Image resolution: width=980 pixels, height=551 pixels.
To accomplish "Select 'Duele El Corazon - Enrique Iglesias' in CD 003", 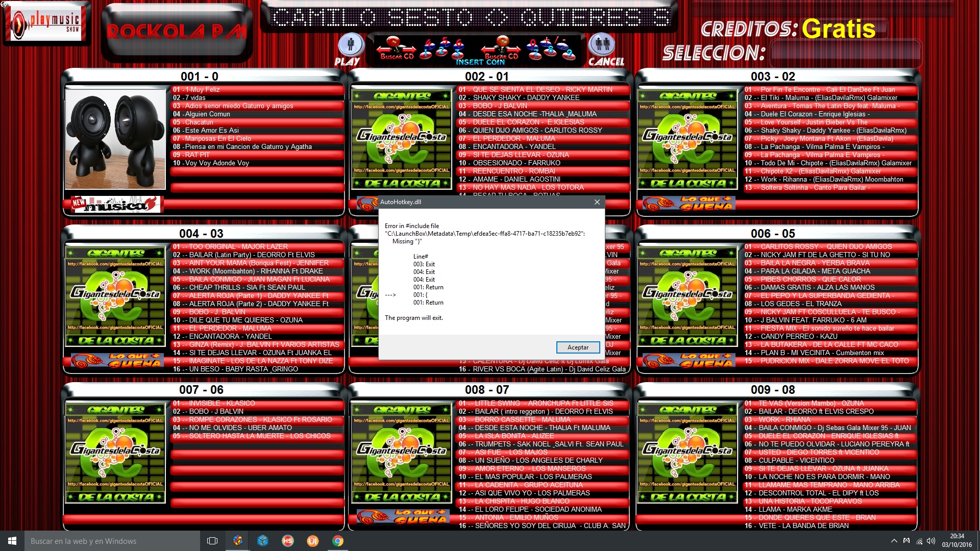I will tap(829, 114).
